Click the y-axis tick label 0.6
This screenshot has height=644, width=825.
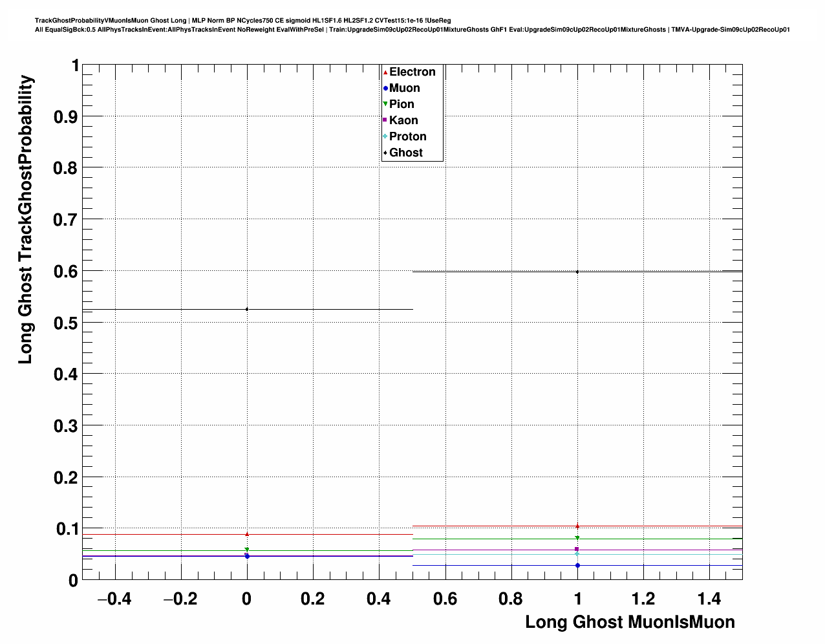click(x=65, y=272)
